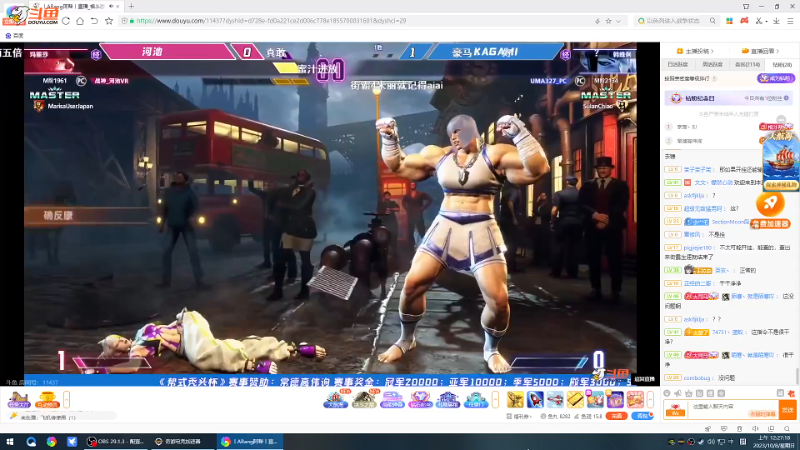The image size is (800, 450).
Task: Click the square icon left of red flower
Action: [x=780, y=393]
